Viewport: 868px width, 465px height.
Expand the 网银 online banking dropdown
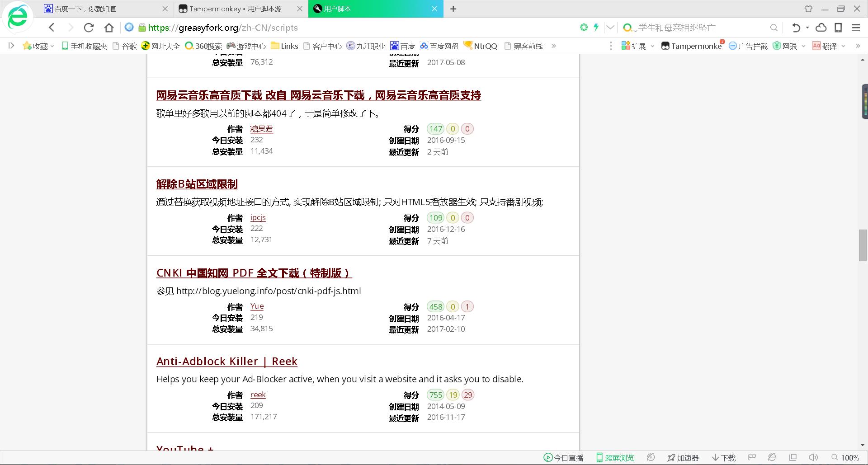(803, 46)
